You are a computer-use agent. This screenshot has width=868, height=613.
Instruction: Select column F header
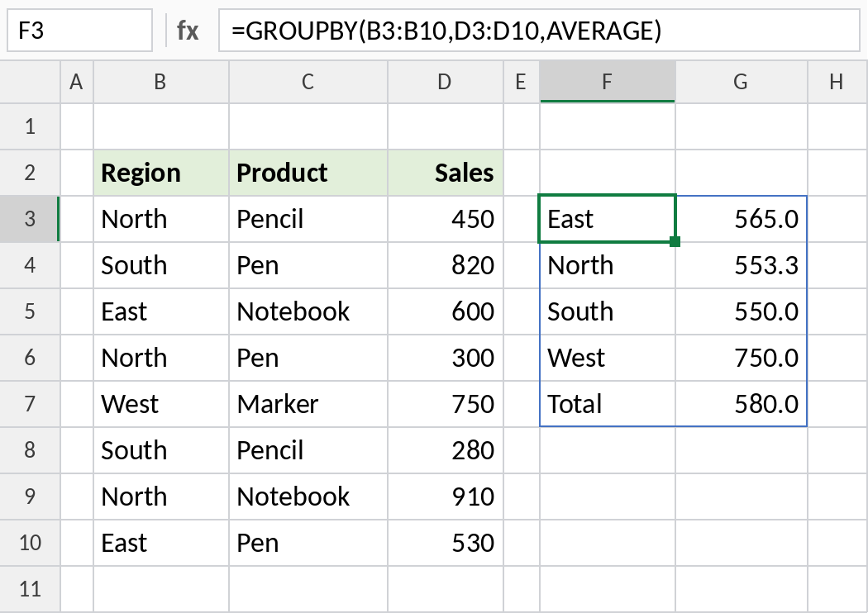pos(608,82)
